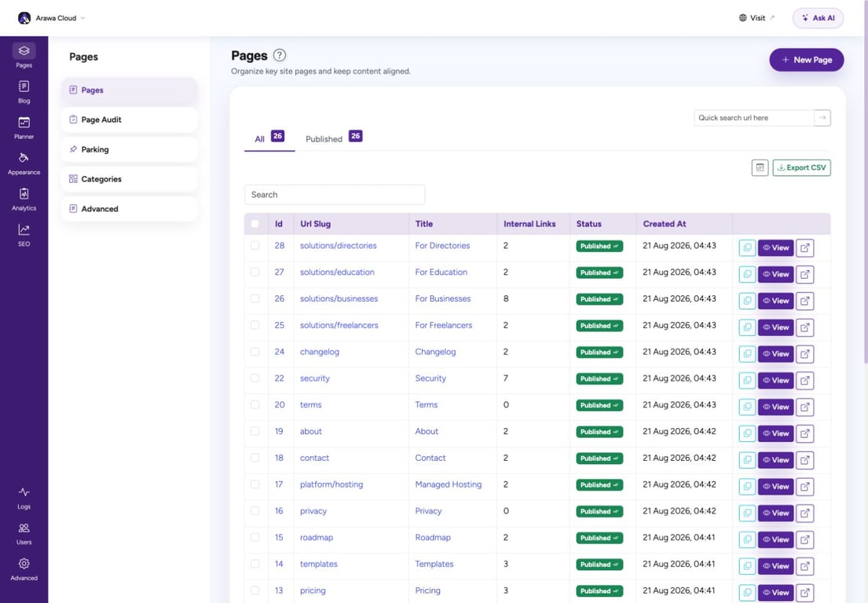868x603 pixels.
Task: View the solutions/education page
Action: click(775, 274)
